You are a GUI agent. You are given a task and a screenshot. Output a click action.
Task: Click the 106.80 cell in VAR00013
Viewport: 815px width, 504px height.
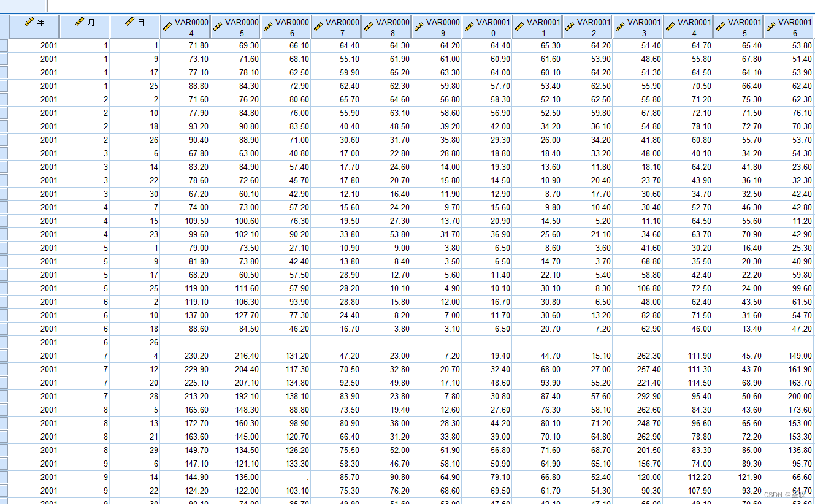tap(638, 288)
